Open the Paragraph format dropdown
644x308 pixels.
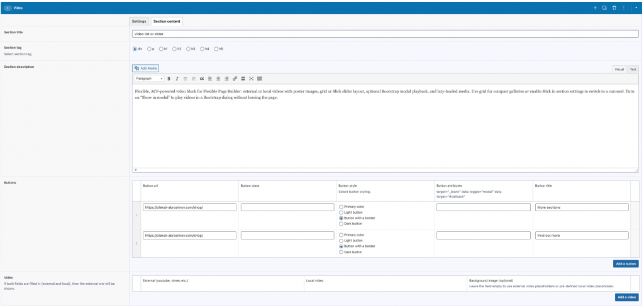click(x=149, y=79)
